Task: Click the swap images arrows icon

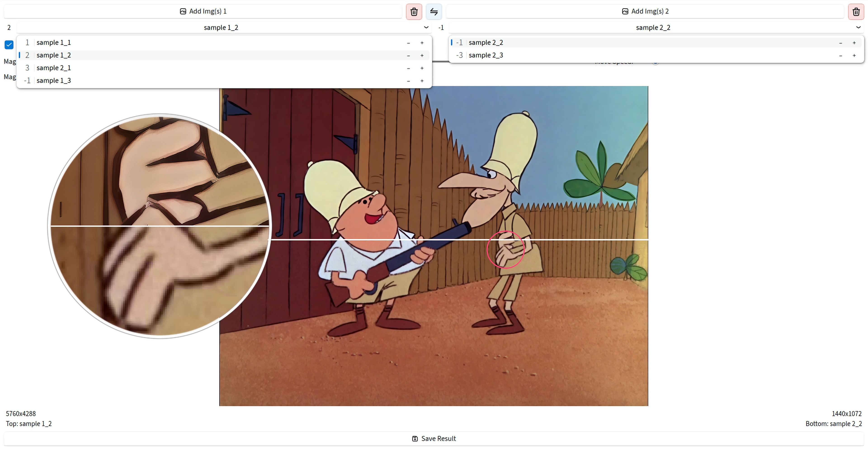Action: point(434,12)
